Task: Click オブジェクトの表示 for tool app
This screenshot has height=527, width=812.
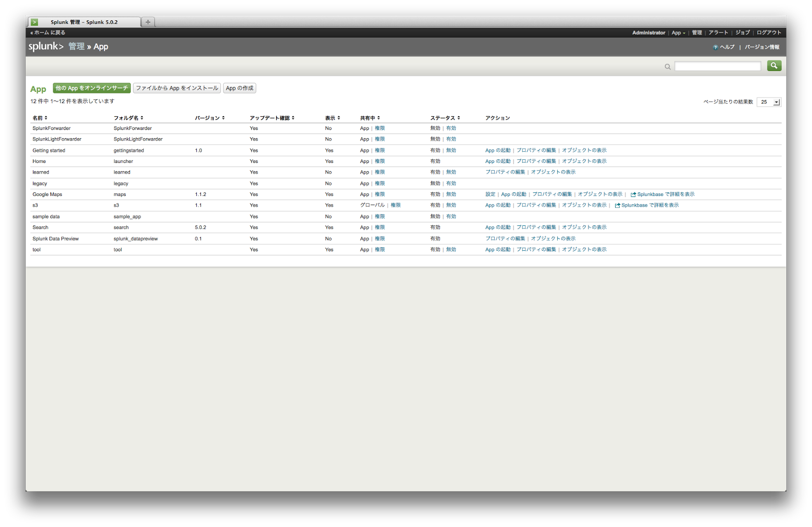Action: (584, 249)
